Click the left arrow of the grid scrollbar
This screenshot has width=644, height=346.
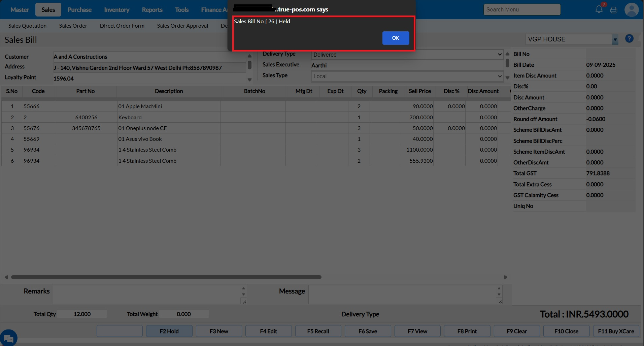point(6,277)
